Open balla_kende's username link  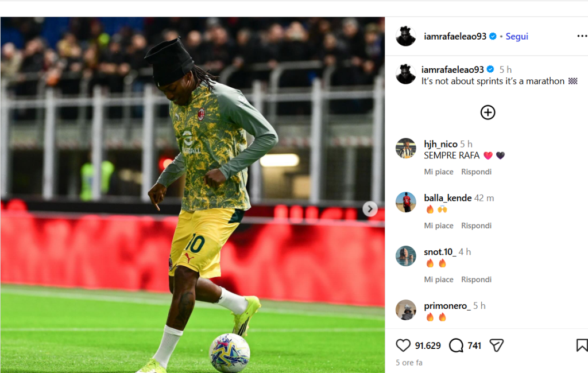point(448,198)
